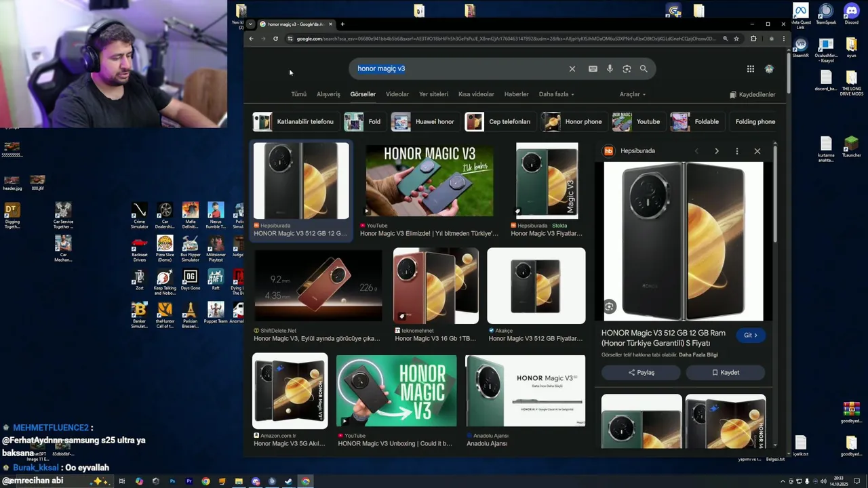Image resolution: width=868 pixels, height=488 pixels.
Task: Open Meta Quest Link desktop shortcut
Action: (801, 16)
